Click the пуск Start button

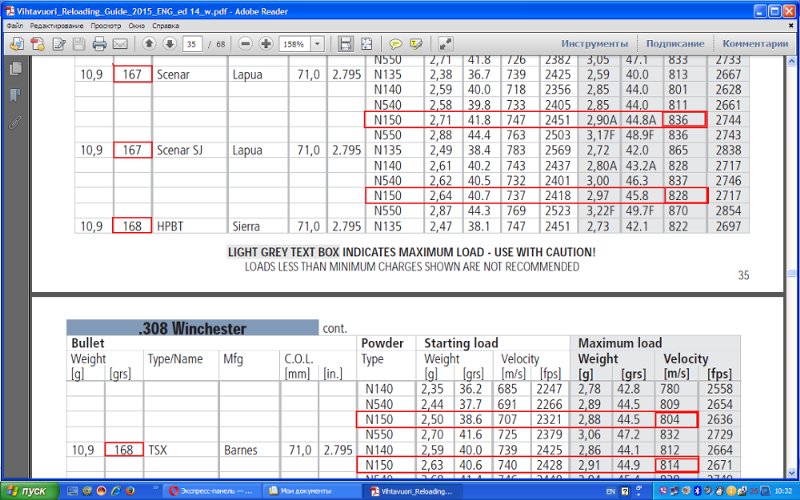pyautogui.click(x=28, y=491)
